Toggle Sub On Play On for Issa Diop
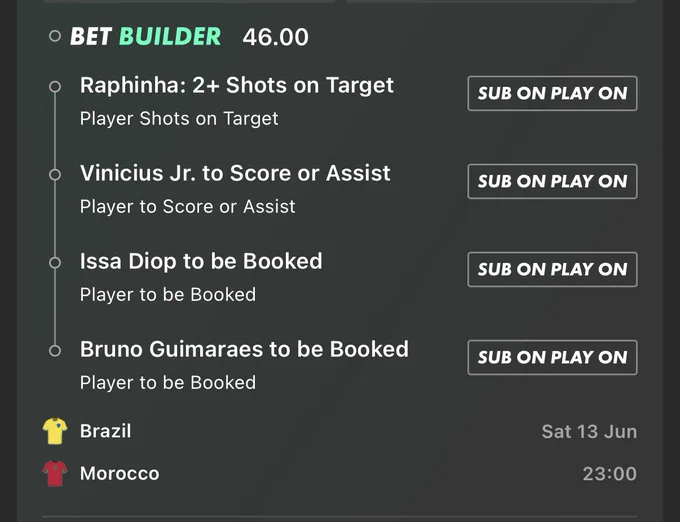This screenshot has width=680, height=522. click(552, 269)
